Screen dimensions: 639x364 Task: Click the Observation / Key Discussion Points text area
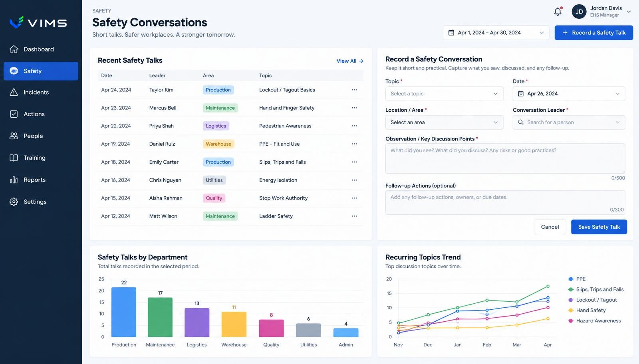505,158
